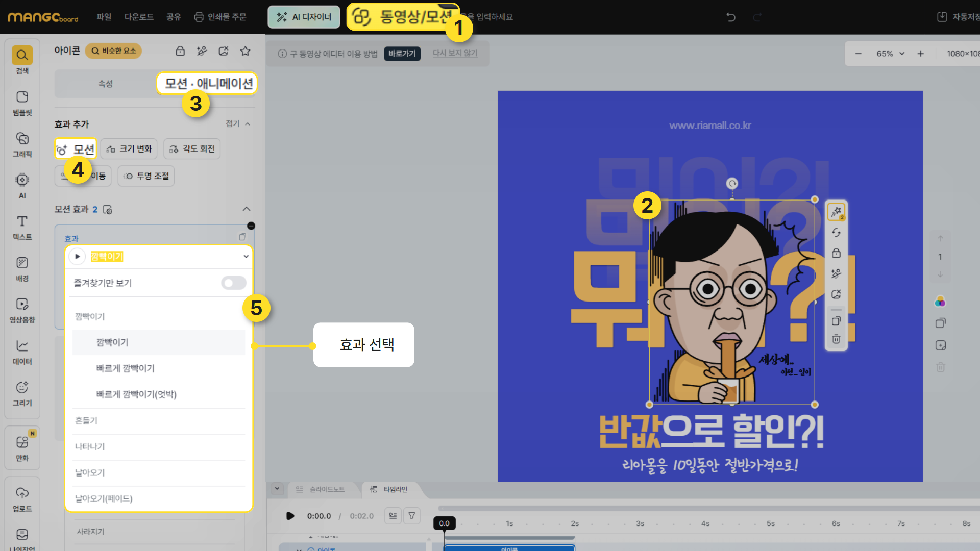Open the 다운로드 menu
The height and width of the screenshot is (551, 980).
click(x=139, y=17)
